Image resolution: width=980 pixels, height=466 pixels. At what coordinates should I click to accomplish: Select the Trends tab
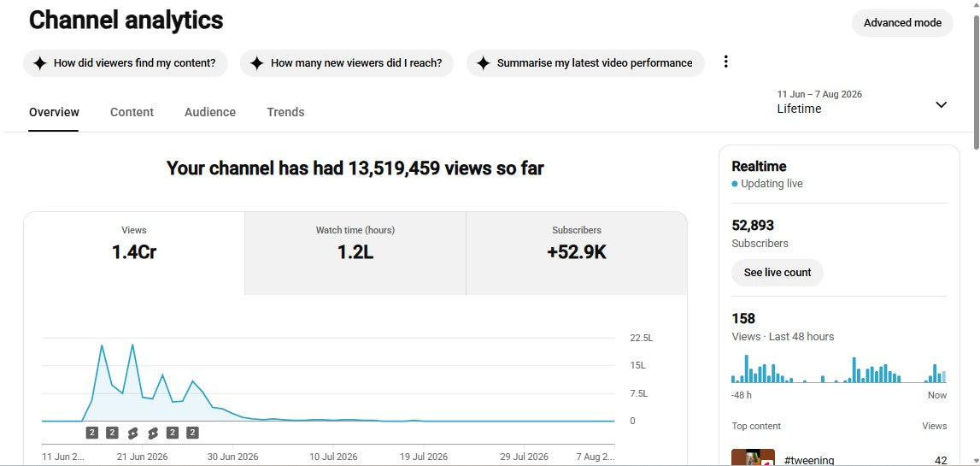pyautogui.click(x=285, y=112)
